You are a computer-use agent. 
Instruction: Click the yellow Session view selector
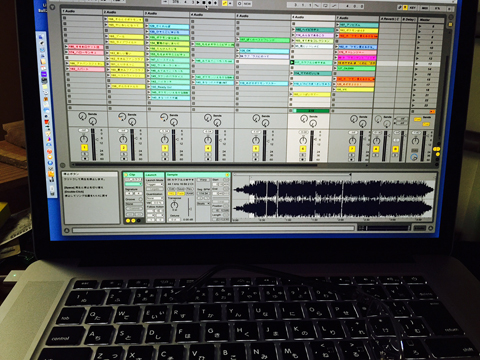450,24
